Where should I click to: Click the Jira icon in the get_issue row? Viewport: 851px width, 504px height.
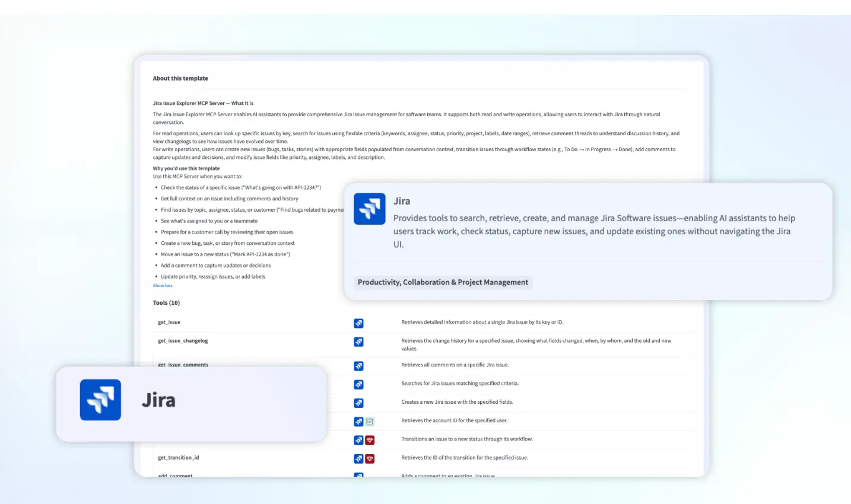[358, 323]
